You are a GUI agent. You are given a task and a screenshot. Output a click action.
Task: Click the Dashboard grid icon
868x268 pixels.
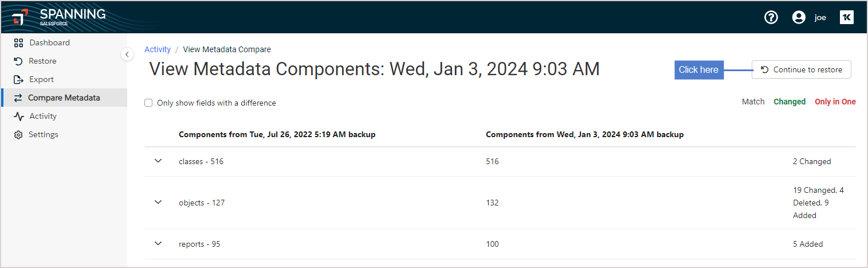pos(18,42)
